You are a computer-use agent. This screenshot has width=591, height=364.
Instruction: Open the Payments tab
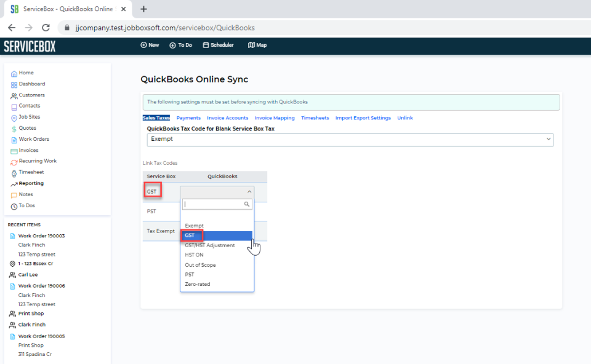[188, 118]
